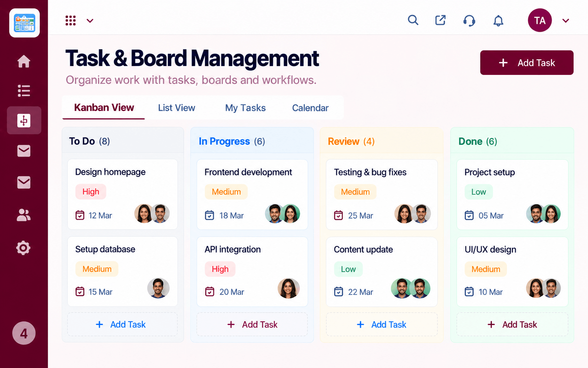Viewport: 588px width, 368px height.
Task: Click the Medium tag on Testing & bug fixes
Action: pos(355,192)
